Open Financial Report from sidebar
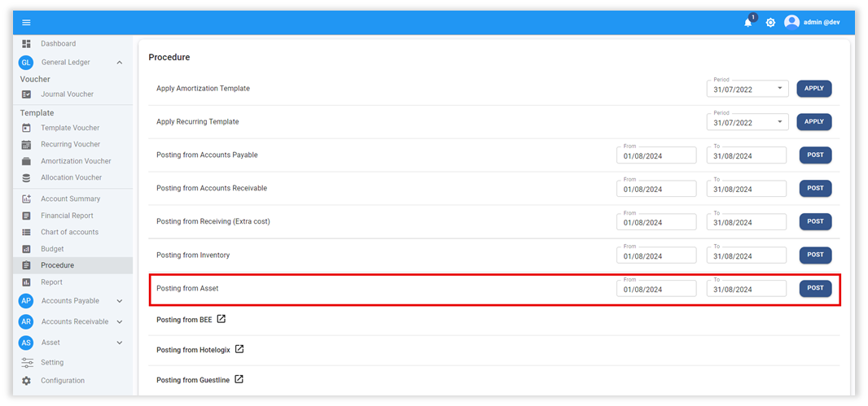Screen dimensions: 868x406 [67, 216]
